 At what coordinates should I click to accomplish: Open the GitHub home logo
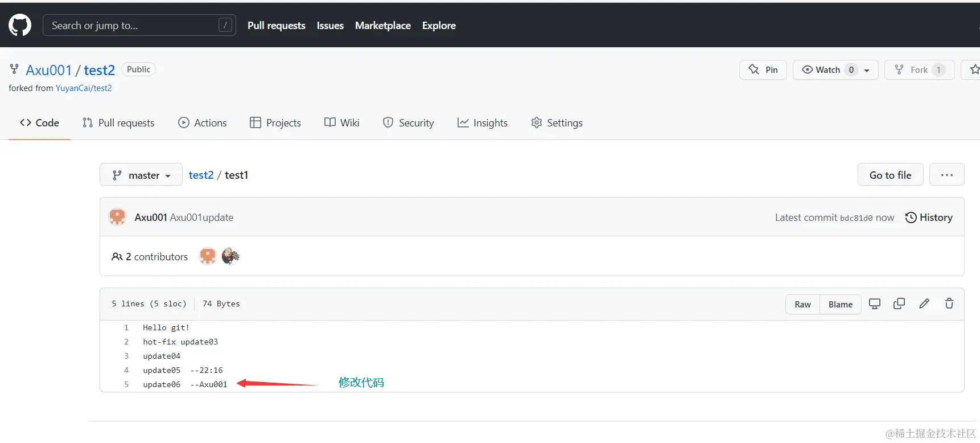tap(20, 25)
